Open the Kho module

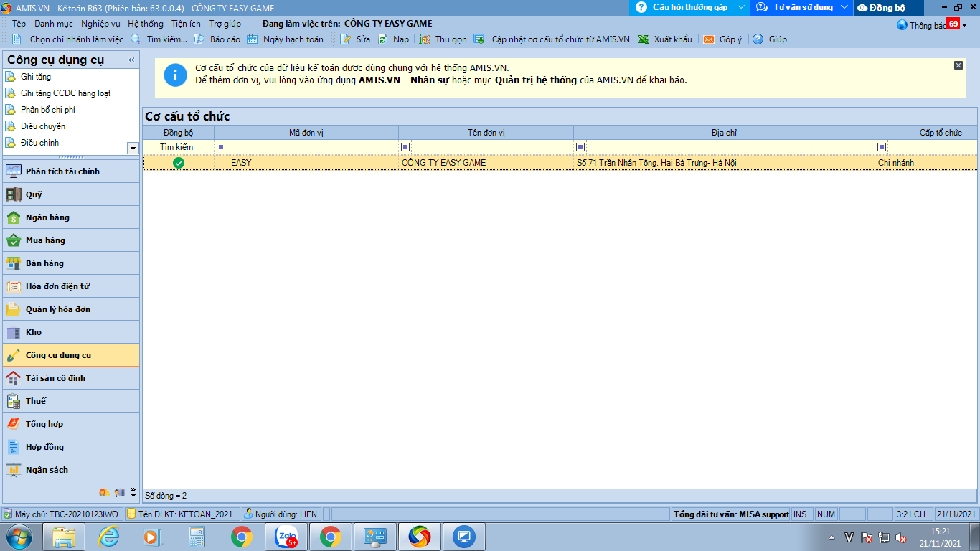click(x=71, y=332)
